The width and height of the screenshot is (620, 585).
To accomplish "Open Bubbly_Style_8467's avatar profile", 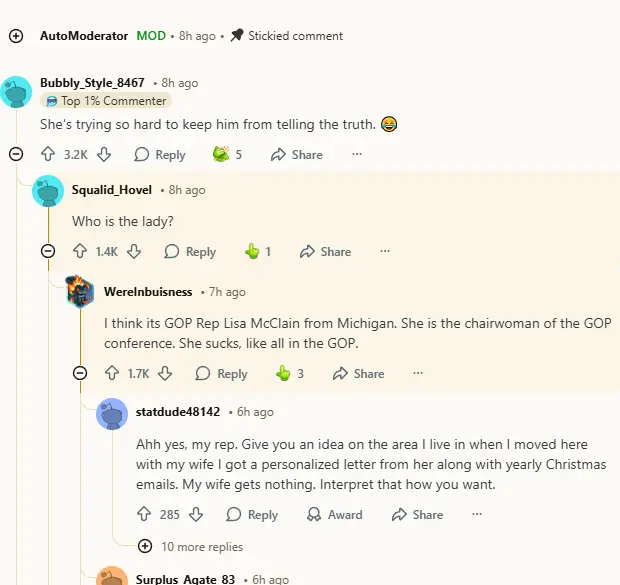I will click(16, 91).
